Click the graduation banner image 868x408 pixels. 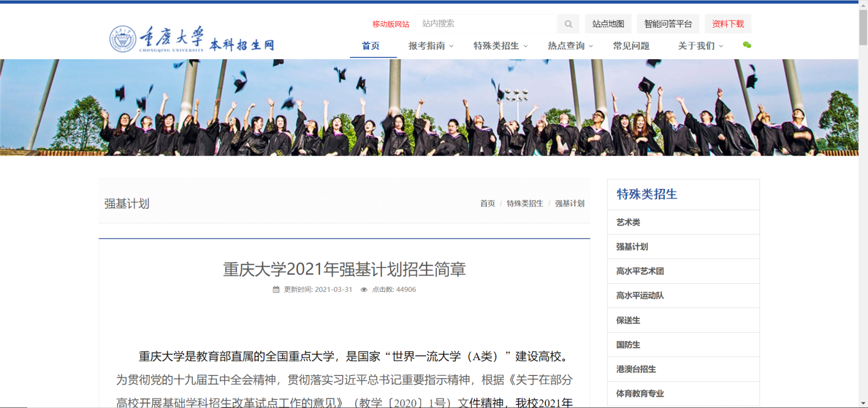click(429, 107)
